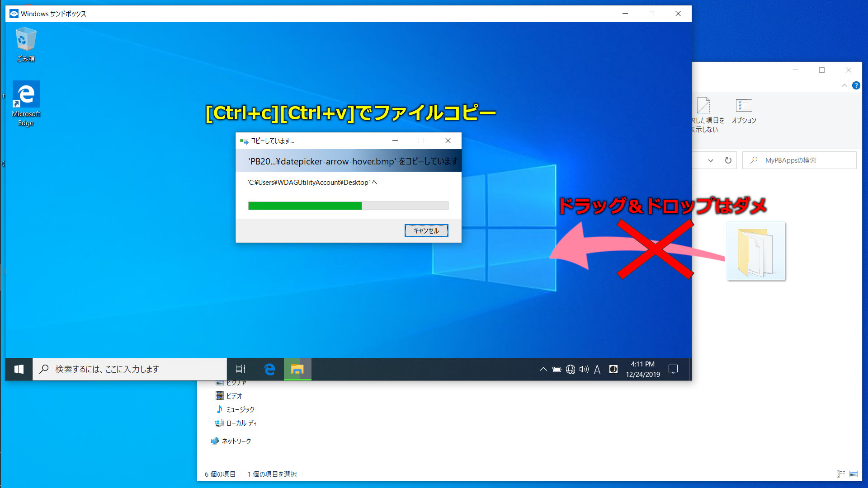Open Explorer help with the ? button
This screenshot has width=868, height=488.
coord(855,85)
